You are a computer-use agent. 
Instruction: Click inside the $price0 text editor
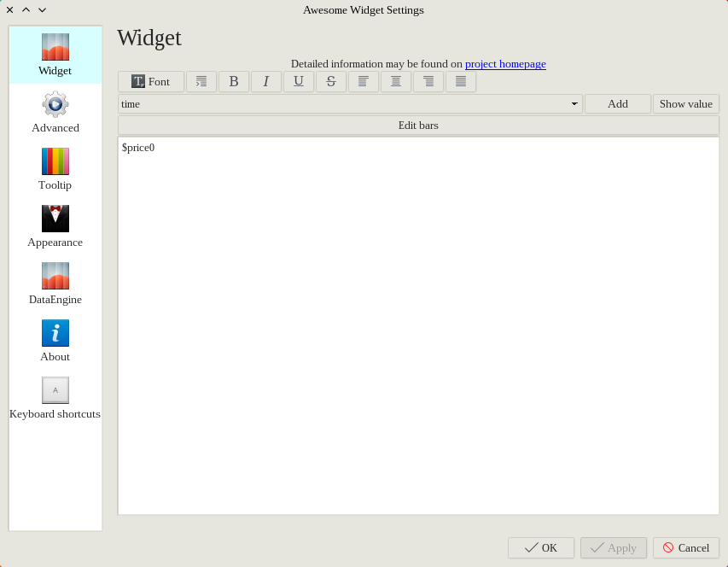click(x=418, y=324)
